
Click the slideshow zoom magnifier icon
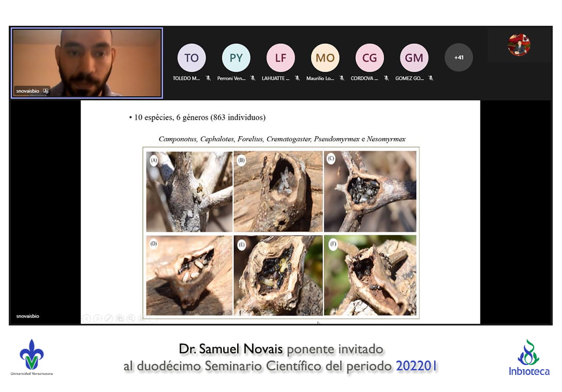tap(131, 318)
